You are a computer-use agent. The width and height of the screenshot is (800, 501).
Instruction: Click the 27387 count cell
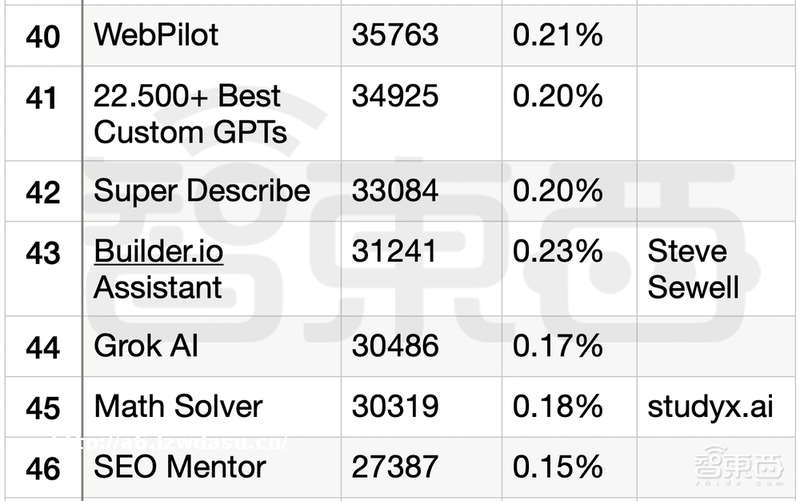(x=395, y=466)
